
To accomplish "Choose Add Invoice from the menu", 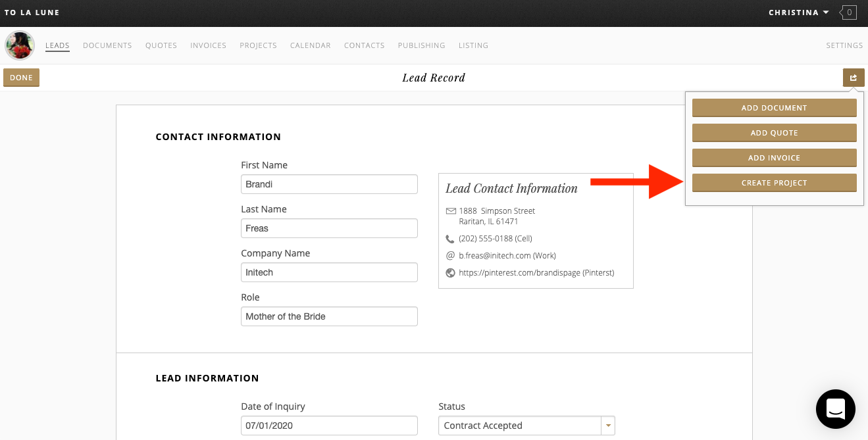I will tap(774, 158).
